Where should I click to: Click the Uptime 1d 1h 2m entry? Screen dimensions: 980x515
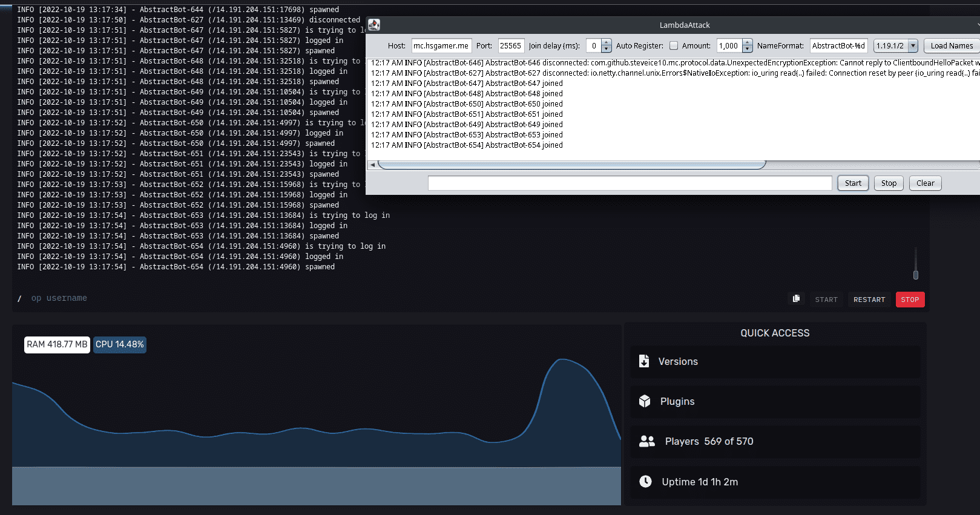coord(775,482)
